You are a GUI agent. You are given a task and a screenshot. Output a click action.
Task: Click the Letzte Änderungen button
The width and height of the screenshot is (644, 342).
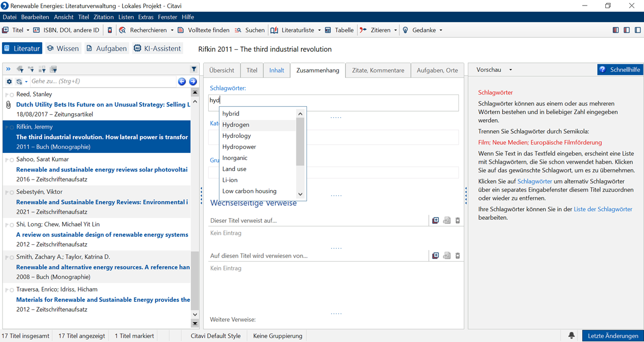tap(612, 335)
